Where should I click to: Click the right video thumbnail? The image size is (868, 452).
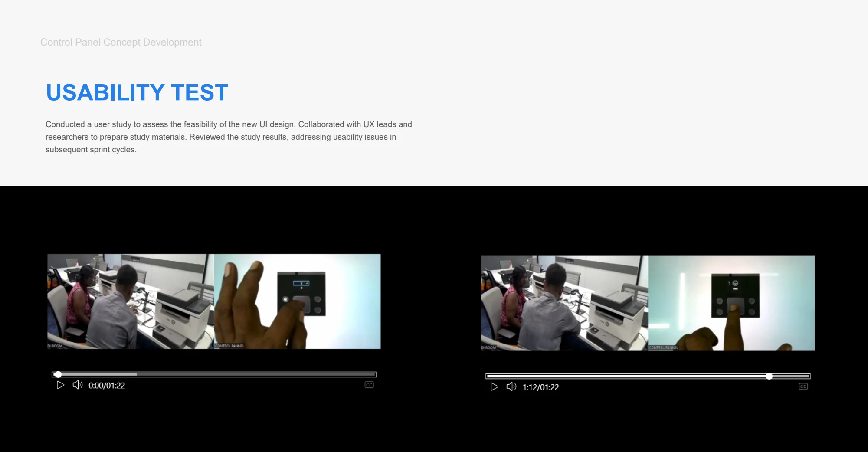pyautogui.click(x=648, y=303)
